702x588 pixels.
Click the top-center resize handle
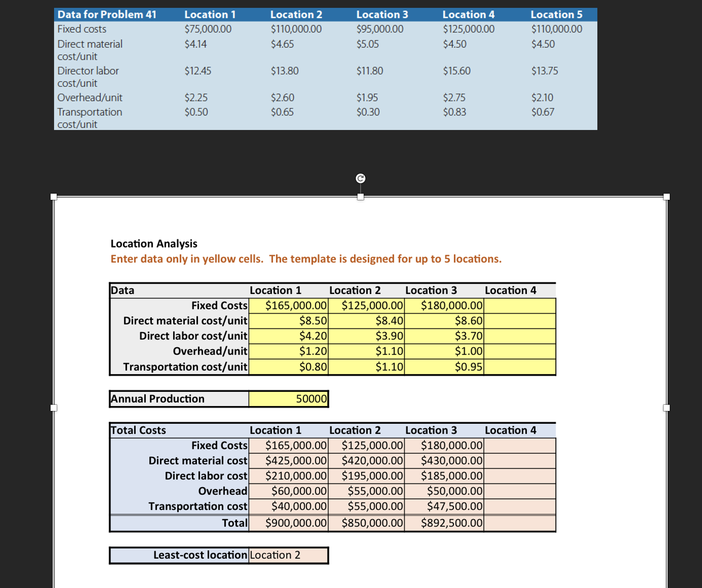(360, 197)
